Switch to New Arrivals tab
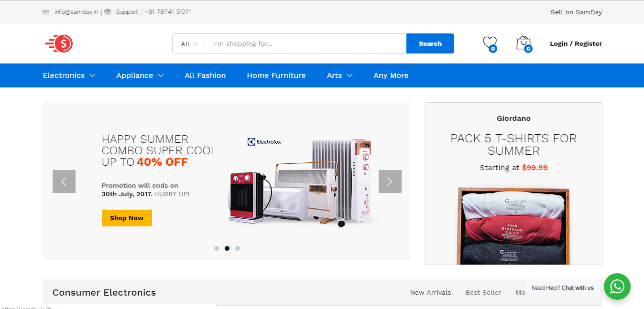This screenshot has width=644, height=309. point(431,292)
